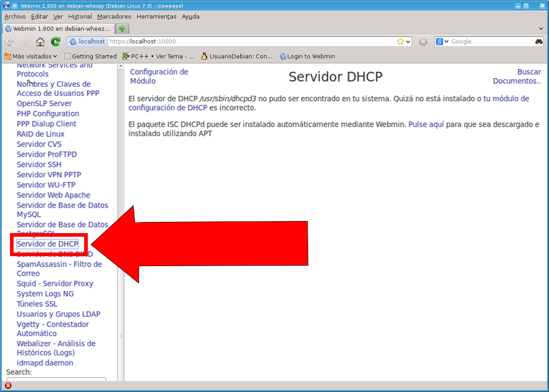Click the stop loading button

[x=423, y=42]
